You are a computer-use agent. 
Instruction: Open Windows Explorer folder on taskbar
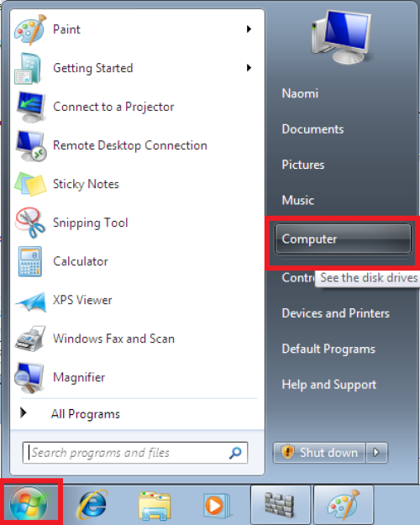coord(155,505)
